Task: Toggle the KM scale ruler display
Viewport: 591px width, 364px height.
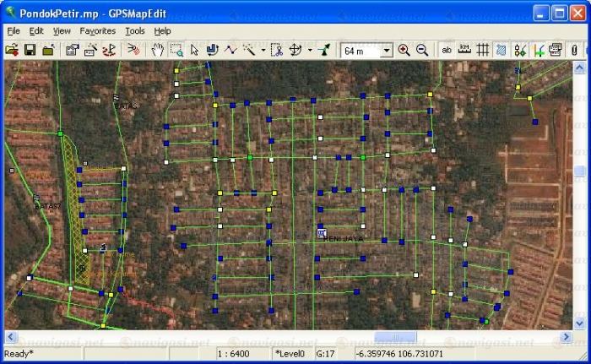Action: [x=464, y=51]
